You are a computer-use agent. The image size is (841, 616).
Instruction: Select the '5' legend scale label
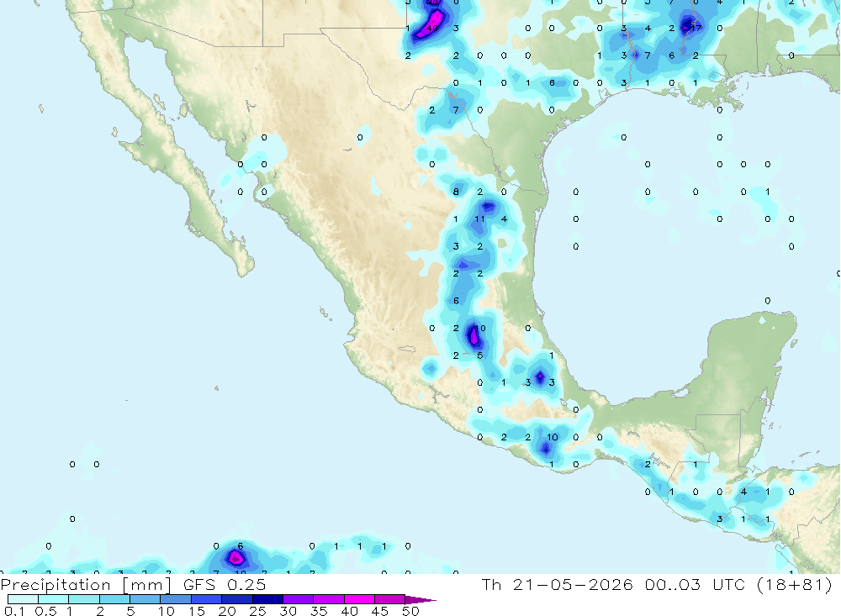pos(130,611)
